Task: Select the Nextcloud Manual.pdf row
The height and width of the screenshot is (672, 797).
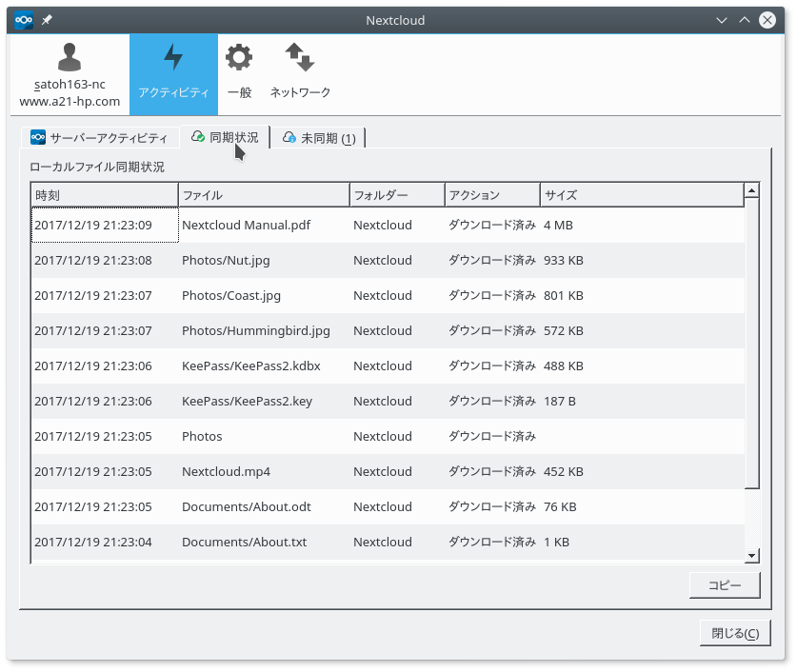Action: tap(388, 225)
